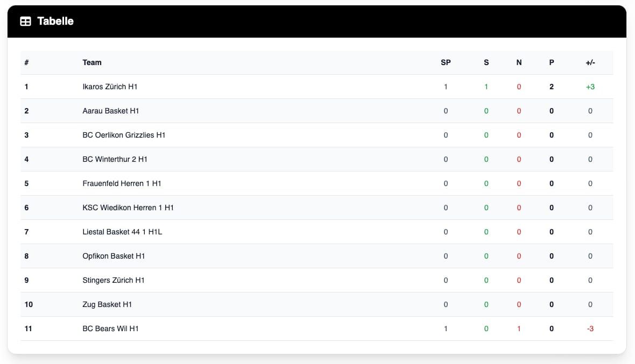Select KSC Wiedikon Herren 1 H1
This screenshot has height=364, width=635.
(x=128, y=208)
